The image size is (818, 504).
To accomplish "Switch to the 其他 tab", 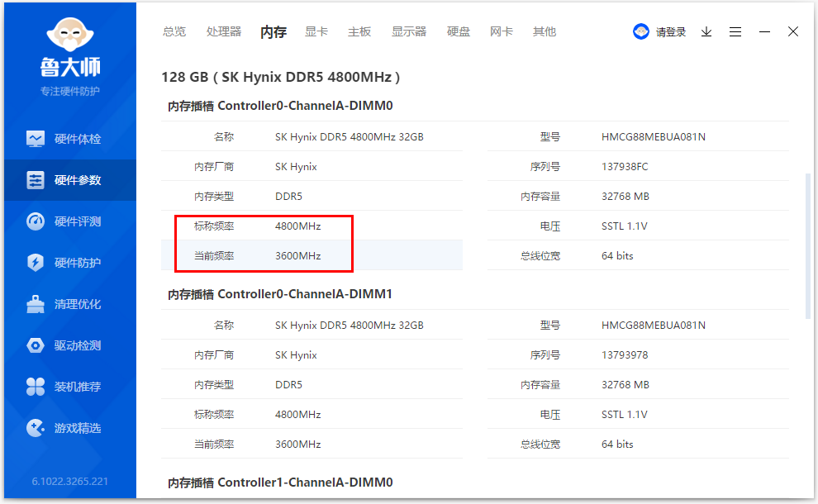I will pyautogui.click(x=544, y=31).
